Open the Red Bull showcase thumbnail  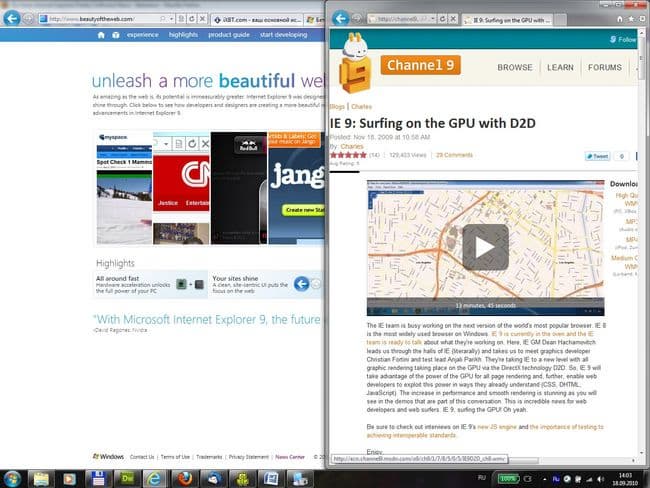239,188
